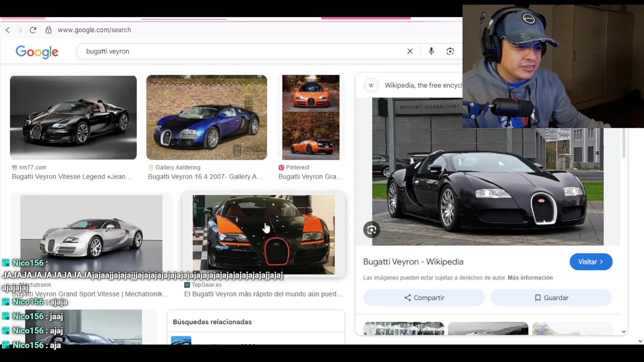Click the Guardar button
Viewport: 644px width, 362px height.
[551, 298]
